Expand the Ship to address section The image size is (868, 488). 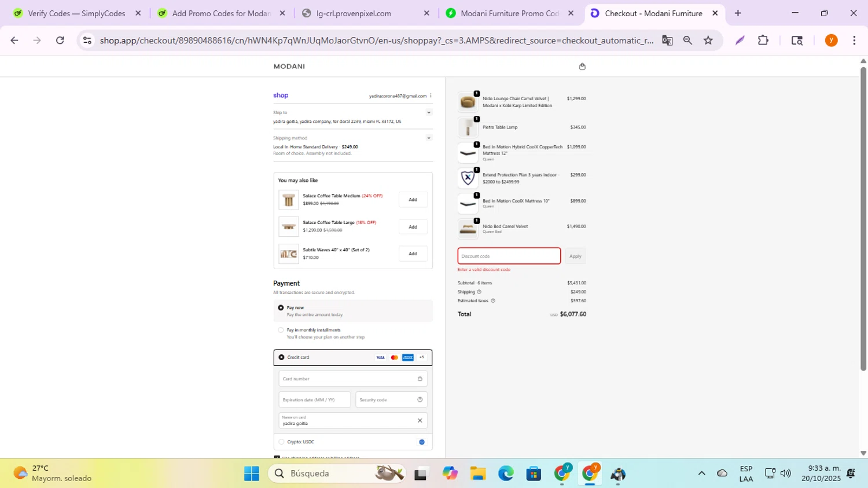click(x=429, y=113)
